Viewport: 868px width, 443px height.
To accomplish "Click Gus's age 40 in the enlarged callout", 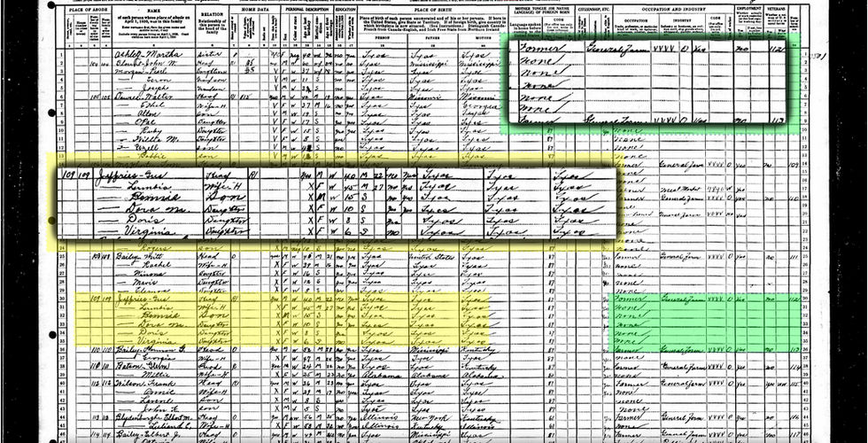I will pos(348,175).
